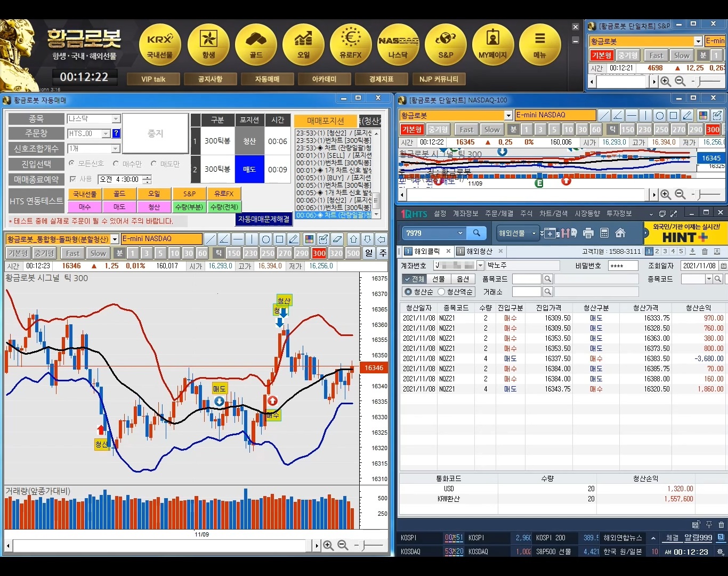Click search icon next to 7979

click(476, 233)
